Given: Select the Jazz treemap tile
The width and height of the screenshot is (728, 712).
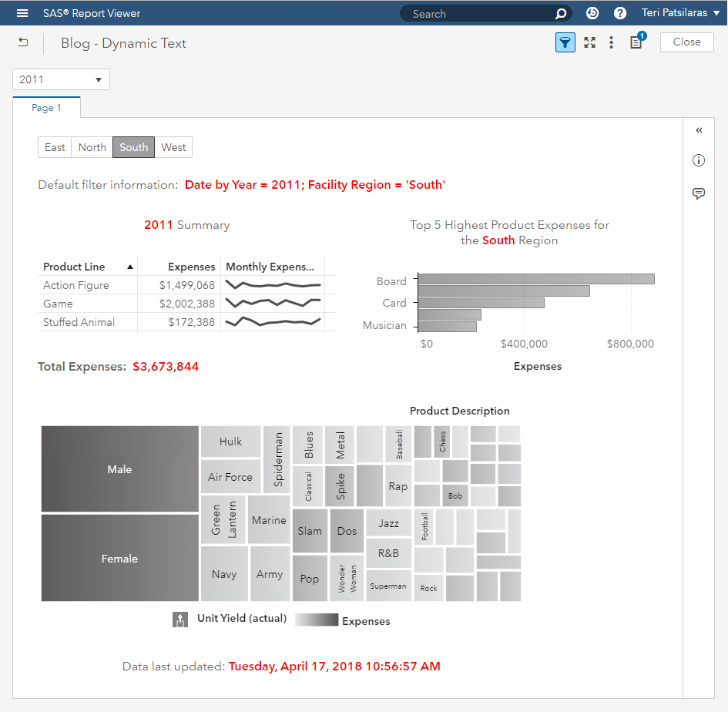Looking at the screenshot, I should click(x=388, y=523).
